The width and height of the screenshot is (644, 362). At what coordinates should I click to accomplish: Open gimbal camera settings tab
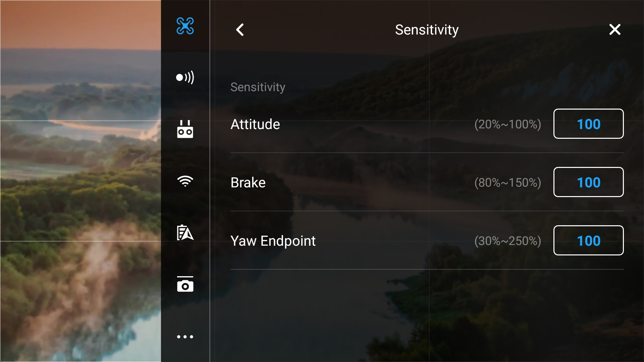click(185, 284)
